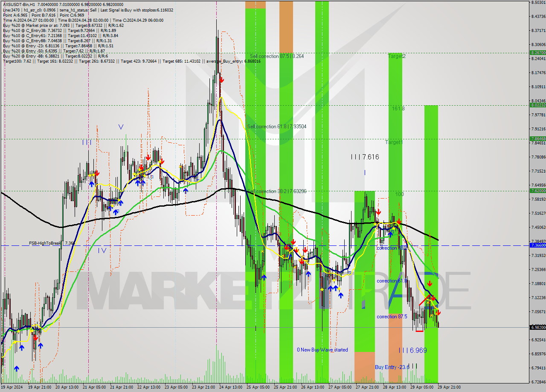Click the 'Buy Entry -23.6' label
The height and width of the screenshot is (392, 546).
(392, 367)
